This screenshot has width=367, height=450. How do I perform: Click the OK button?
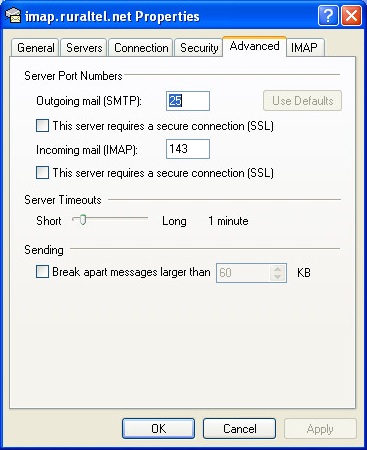[x=158, y=429]
